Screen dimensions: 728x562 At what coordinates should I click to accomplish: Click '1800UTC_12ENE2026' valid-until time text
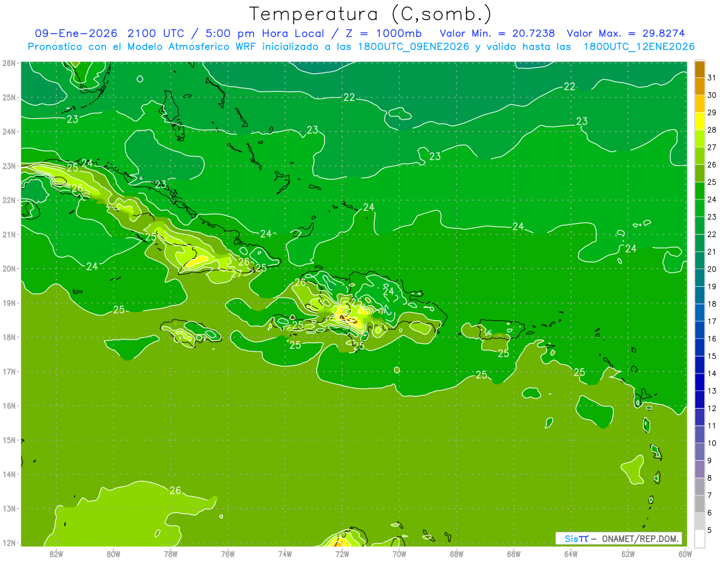point(639,47)
